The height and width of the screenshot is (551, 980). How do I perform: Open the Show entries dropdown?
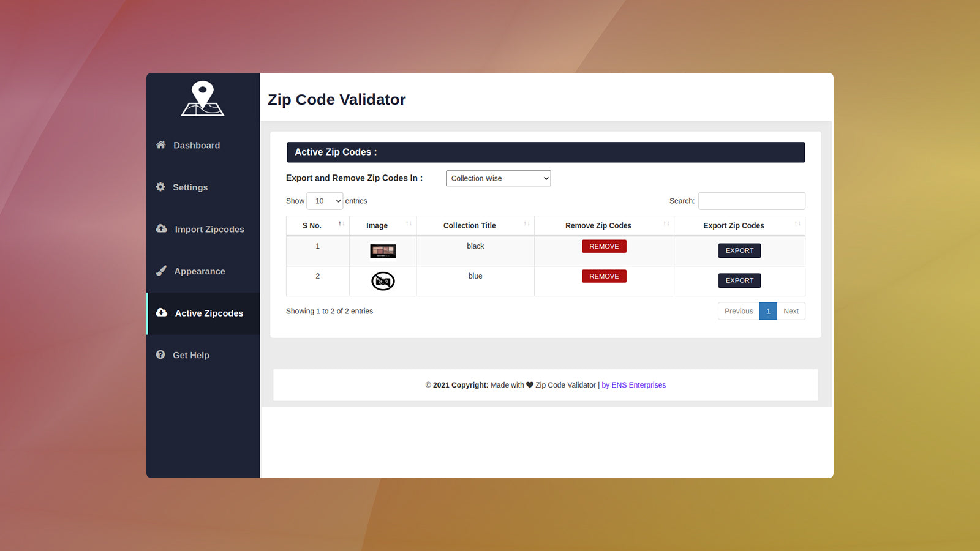[325, 201]
